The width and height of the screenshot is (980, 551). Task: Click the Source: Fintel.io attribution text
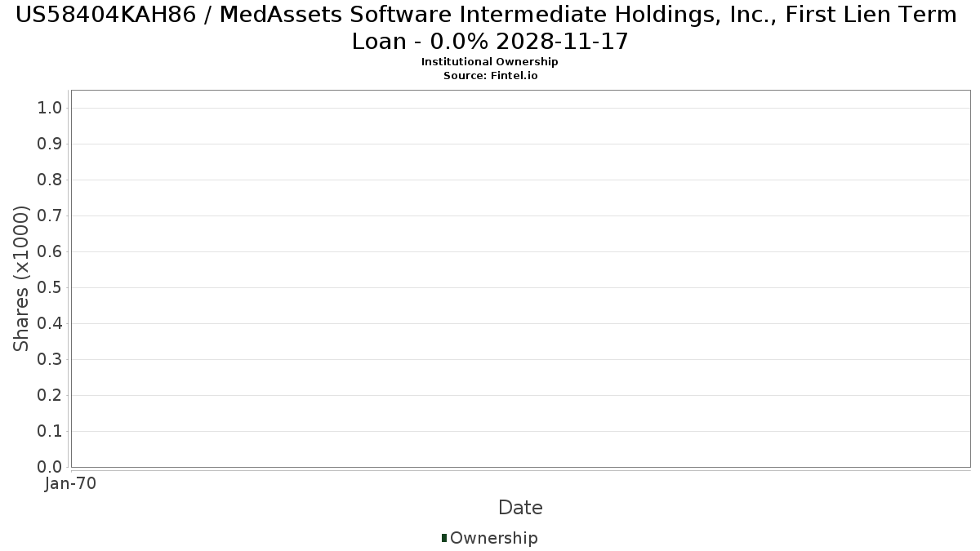pos(490,76)
